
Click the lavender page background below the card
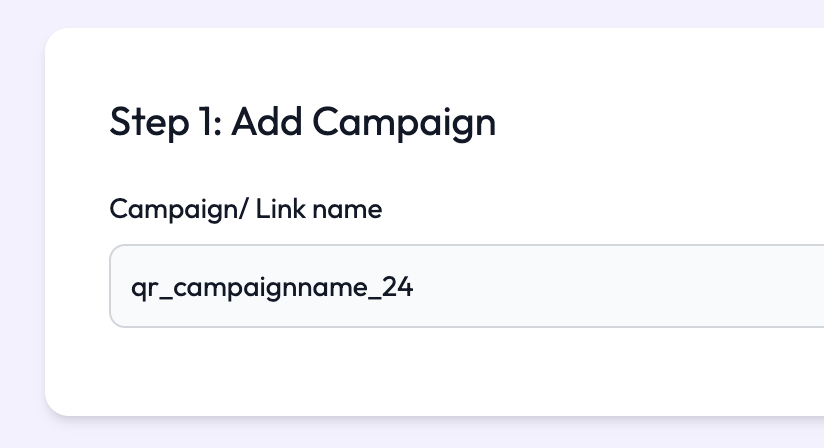pos(400,432)
